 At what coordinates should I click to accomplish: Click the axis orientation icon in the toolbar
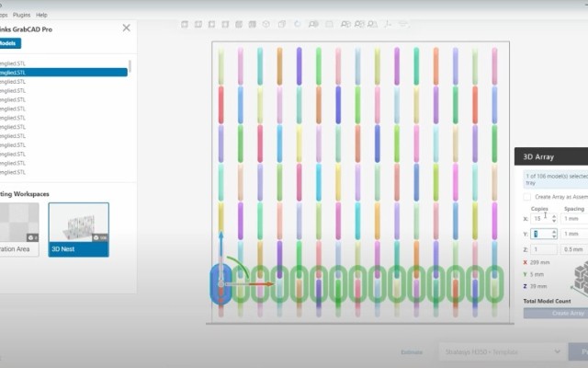388,25
